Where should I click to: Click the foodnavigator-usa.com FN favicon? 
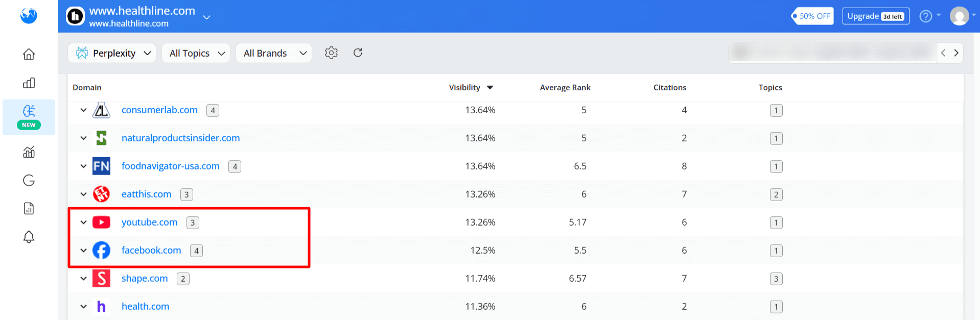101,166
